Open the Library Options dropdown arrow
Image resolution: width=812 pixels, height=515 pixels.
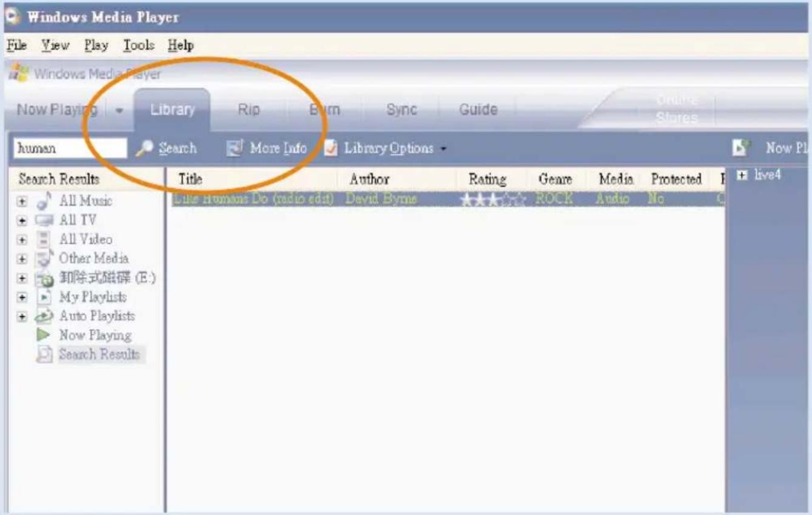pos(443,149)
